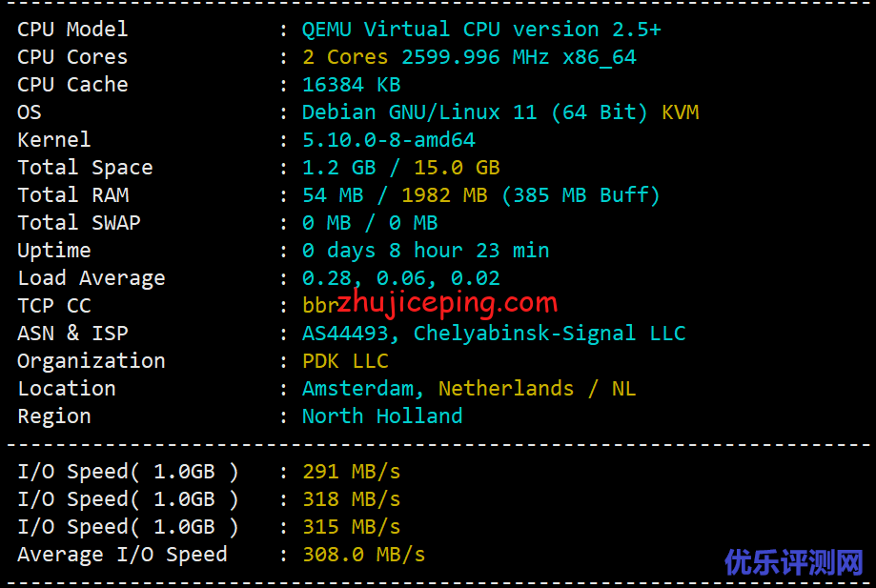This screenshot has width=876, height=588.
Task: Click the '5.10.0-8-amd64' kernel version
Action: 389,139
